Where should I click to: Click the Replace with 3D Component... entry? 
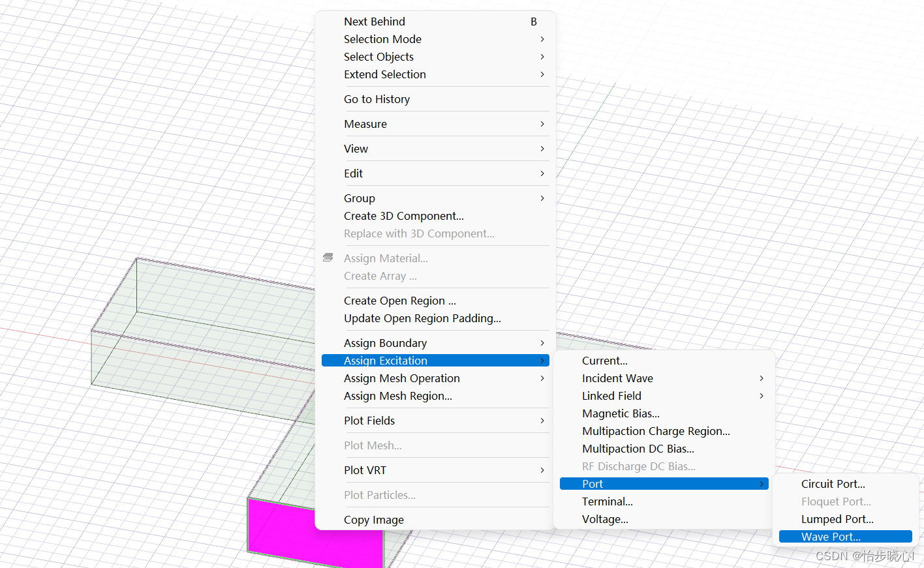tap(435, 233)
